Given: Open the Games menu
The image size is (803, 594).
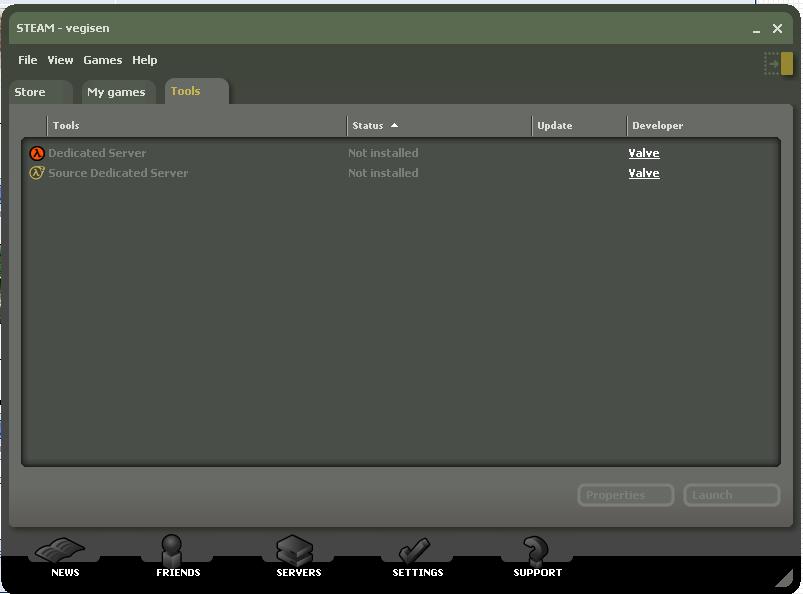Looking at the screenshot, I should (102, 60).
